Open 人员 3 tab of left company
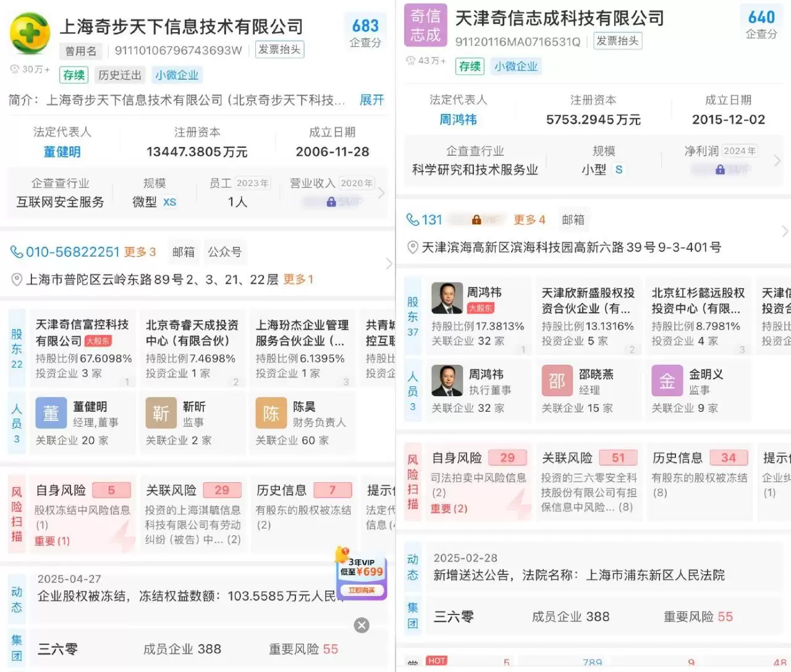 coord(17,423)
